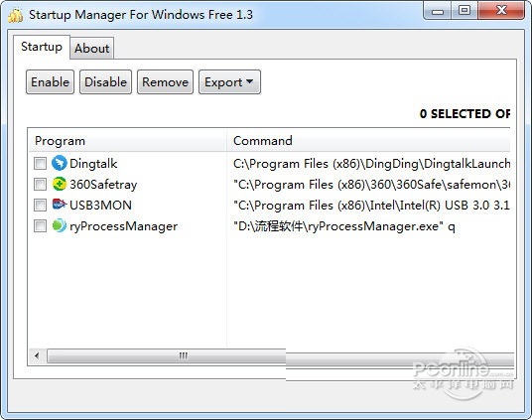The height and width of the screenshot is (420, 532).
Task: Click the Startup Manager title bar icon
Action: coord(16,15)
